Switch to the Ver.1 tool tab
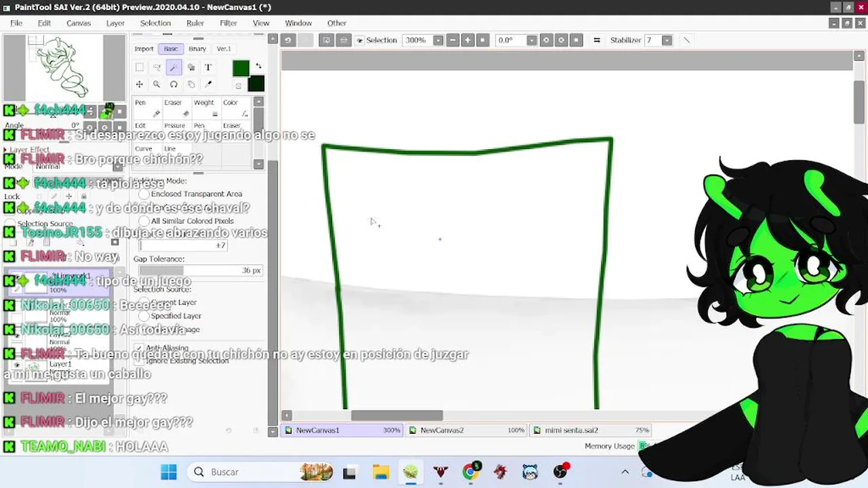 tap(224, 49)
